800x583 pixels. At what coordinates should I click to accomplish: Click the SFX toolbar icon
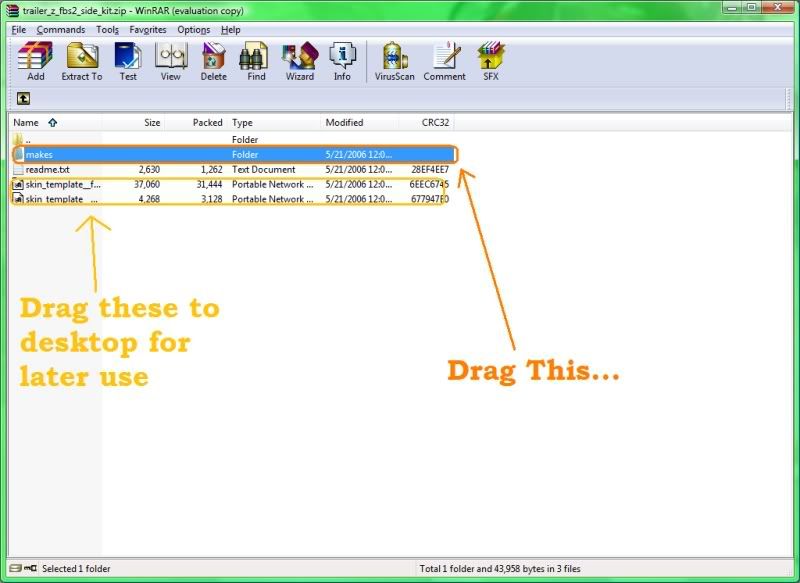click(x=490, y=62)
